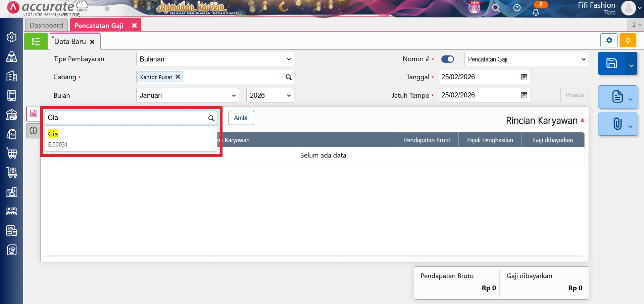Open the Januari month dropdown
The width and height of the screenshot is (644, 304).
point(187,95)
